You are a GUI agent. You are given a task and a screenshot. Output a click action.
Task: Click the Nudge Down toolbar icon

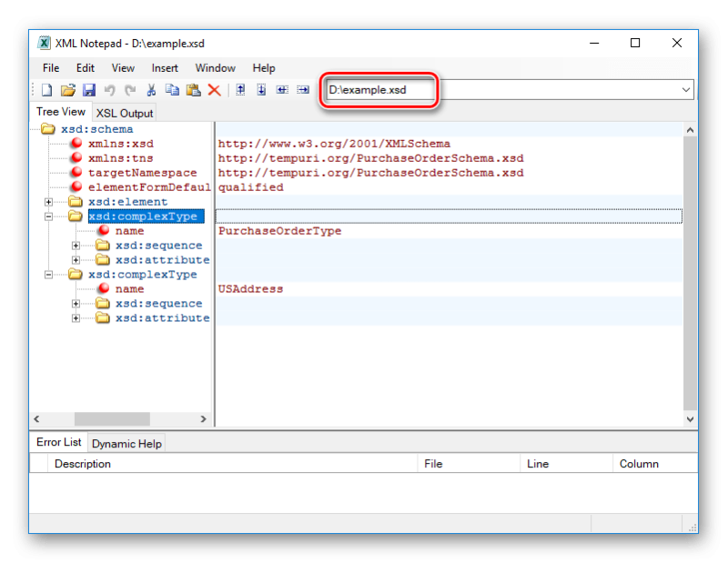click(261, 89)
